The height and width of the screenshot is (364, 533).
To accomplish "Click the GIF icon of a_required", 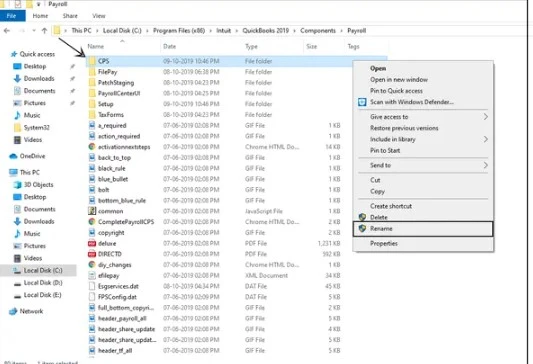I will [x=92, y=125].
